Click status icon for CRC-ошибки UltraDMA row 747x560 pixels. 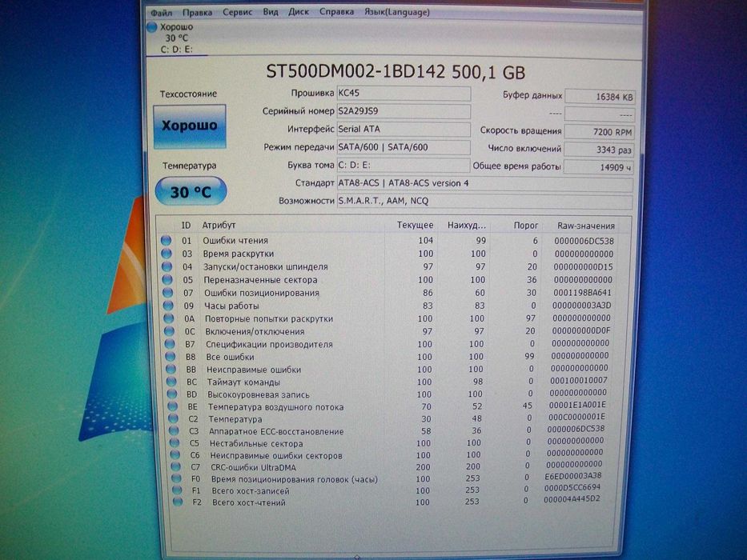point(176,466)
